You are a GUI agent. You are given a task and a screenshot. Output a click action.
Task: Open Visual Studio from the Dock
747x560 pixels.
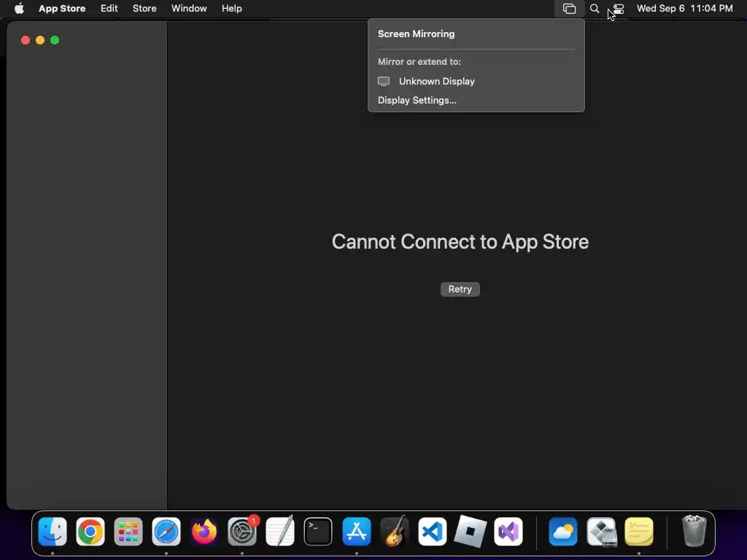point(508,532)
